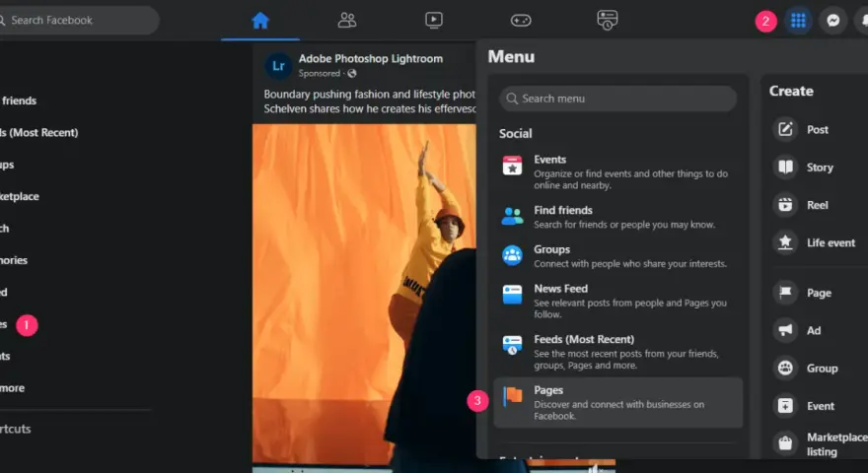
Task: Select Events in the Social menu
Action: [x=617, y=172]
